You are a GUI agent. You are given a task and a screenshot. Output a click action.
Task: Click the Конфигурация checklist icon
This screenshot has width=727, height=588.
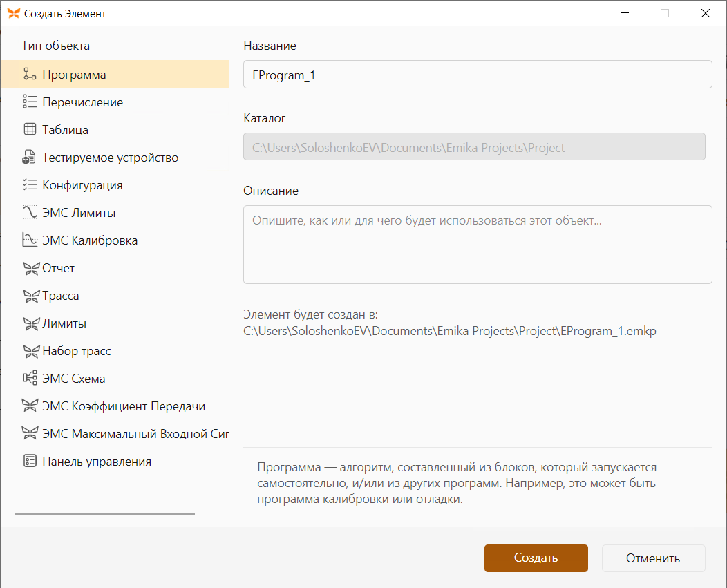pyautogui.click(x=30, y=184)
